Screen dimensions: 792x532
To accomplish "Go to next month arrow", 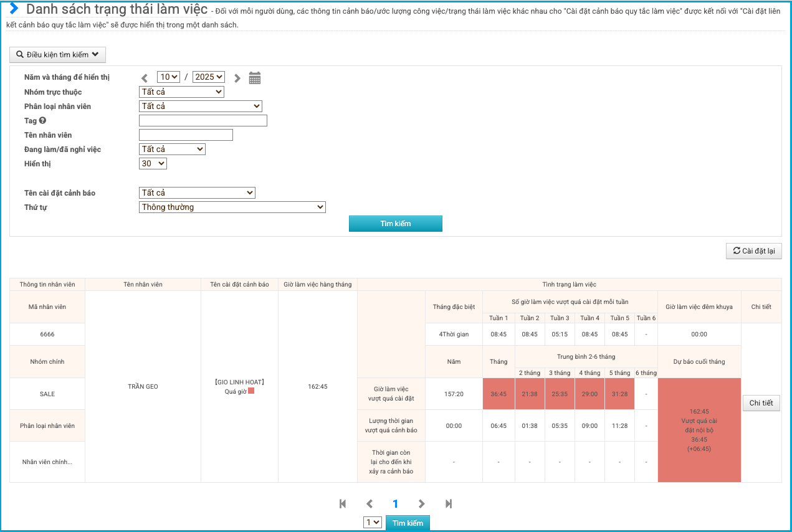I will (237, 78).
